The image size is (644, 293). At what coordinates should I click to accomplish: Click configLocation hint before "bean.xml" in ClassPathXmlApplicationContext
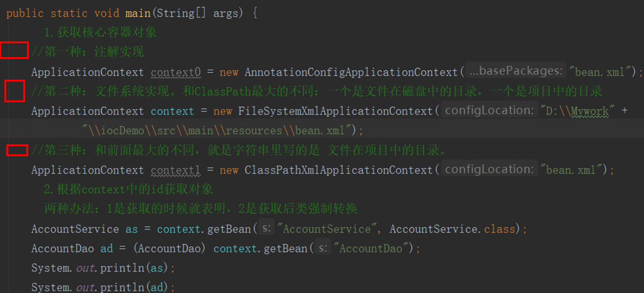coord(489,169)
